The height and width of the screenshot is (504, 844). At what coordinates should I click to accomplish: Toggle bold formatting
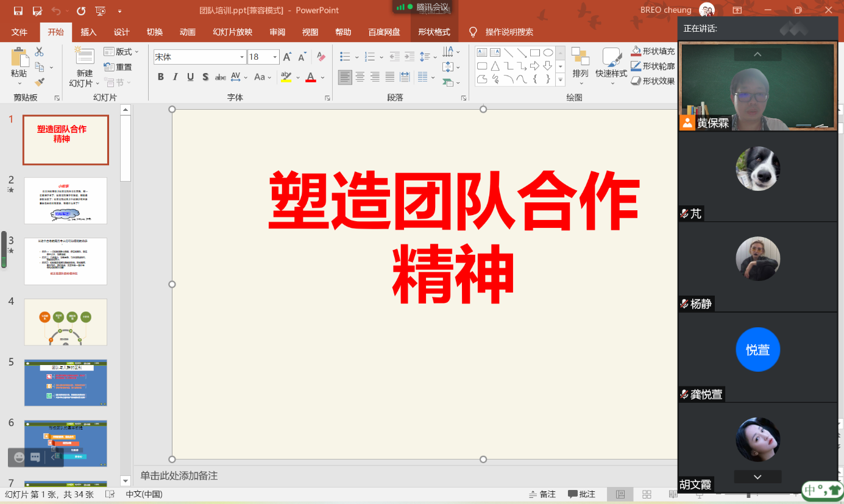tap(161, 77)
